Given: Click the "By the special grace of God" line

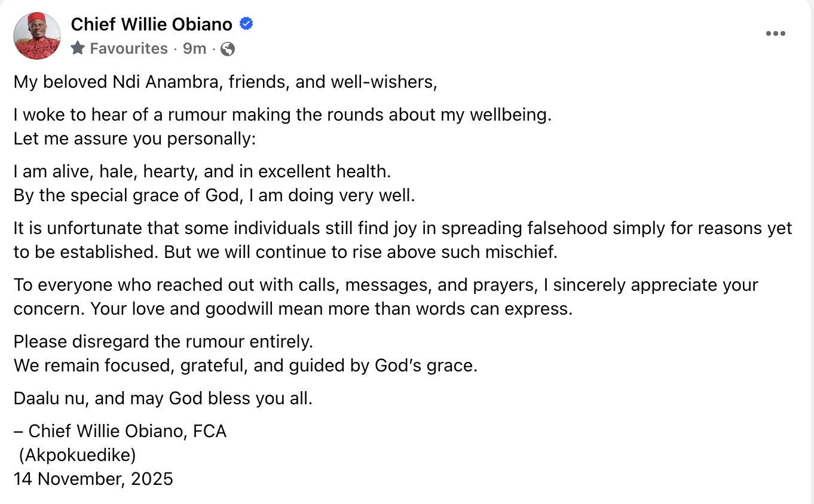Looking at the screenshot, I should [x=214, y=195].
